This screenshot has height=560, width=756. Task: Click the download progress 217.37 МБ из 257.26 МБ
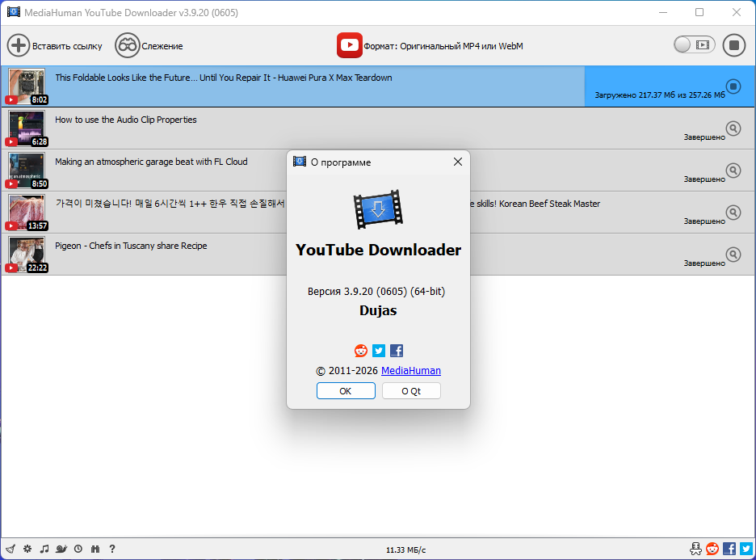coord(660,95)
